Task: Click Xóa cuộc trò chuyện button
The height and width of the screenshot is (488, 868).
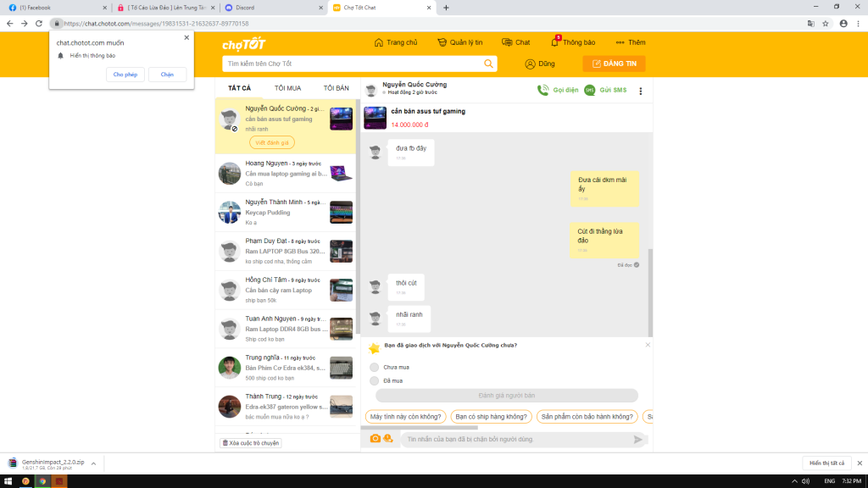Action: pyautogui.click(x=251, y=443)
